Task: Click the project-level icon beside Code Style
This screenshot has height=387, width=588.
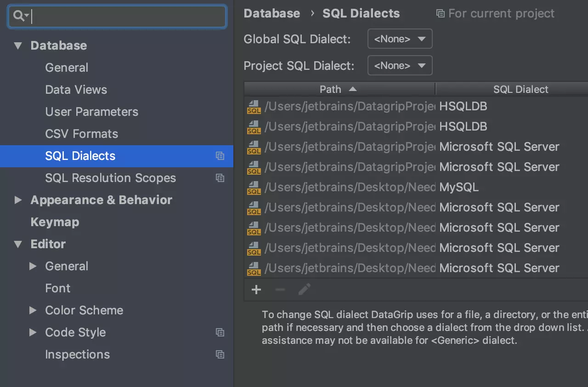Action: pyautogui.click(x=220, y=332)
